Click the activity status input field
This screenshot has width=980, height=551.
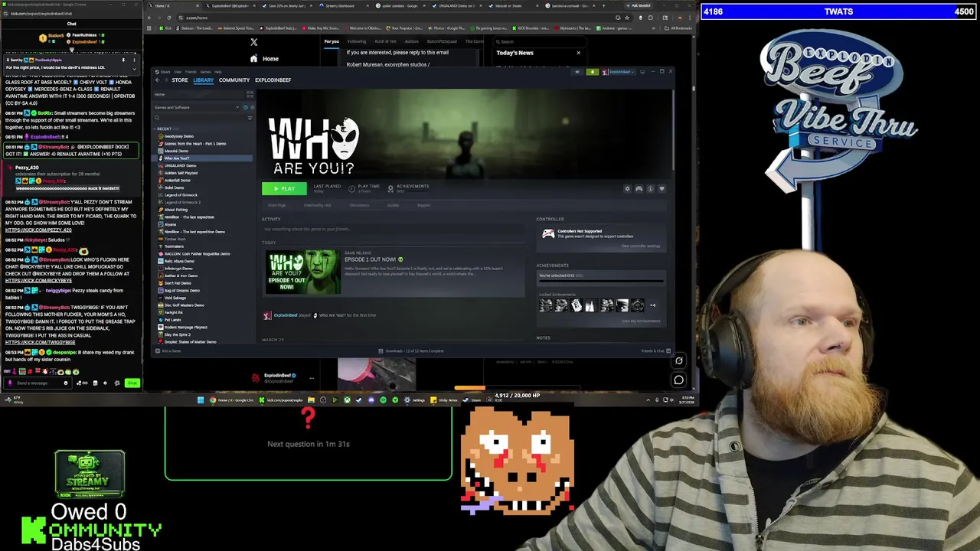coord(394,229)
